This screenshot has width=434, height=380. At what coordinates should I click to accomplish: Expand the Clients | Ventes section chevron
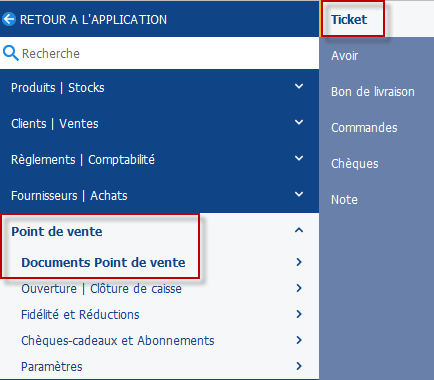tap(299, 122)
